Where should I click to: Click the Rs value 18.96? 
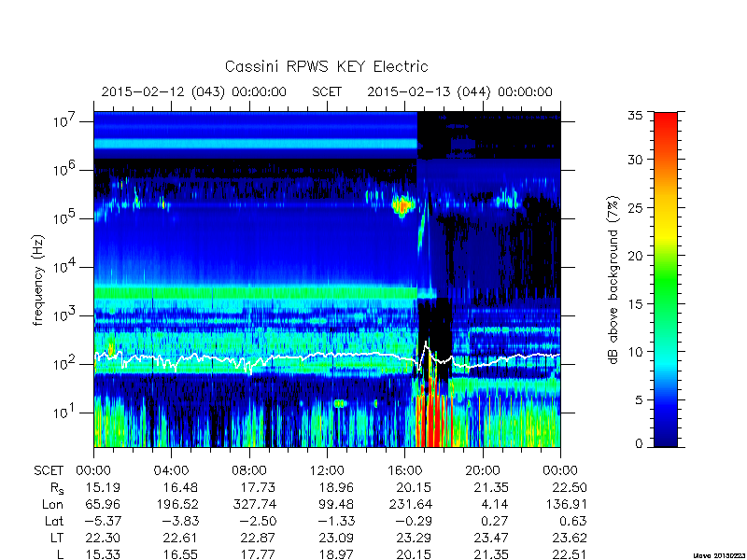pyautogui.click(x=337, y=487)
